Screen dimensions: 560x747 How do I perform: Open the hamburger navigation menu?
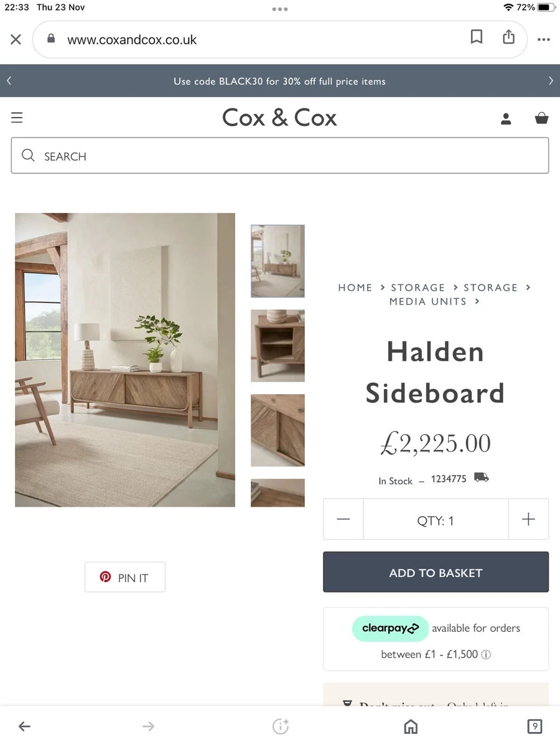click(17, 118)
